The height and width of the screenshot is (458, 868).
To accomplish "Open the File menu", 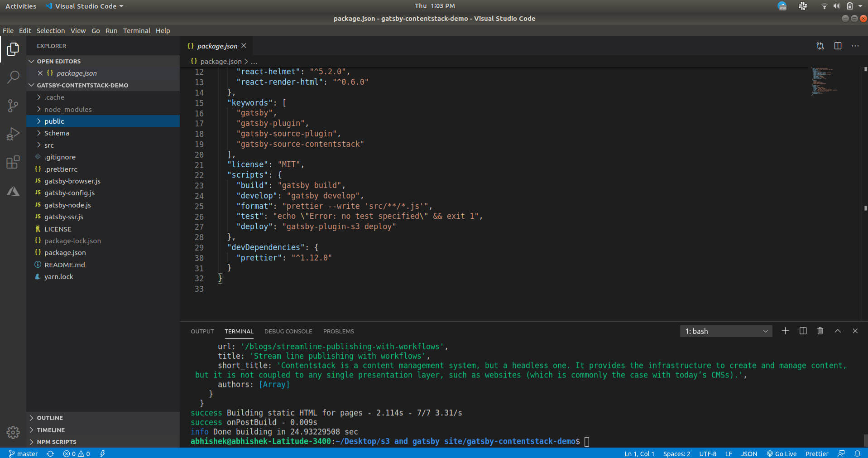I will [8, 30].
